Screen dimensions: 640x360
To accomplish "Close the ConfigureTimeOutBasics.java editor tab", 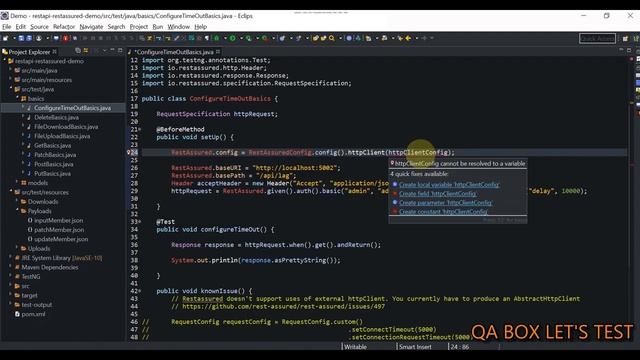I will (218, 52).
